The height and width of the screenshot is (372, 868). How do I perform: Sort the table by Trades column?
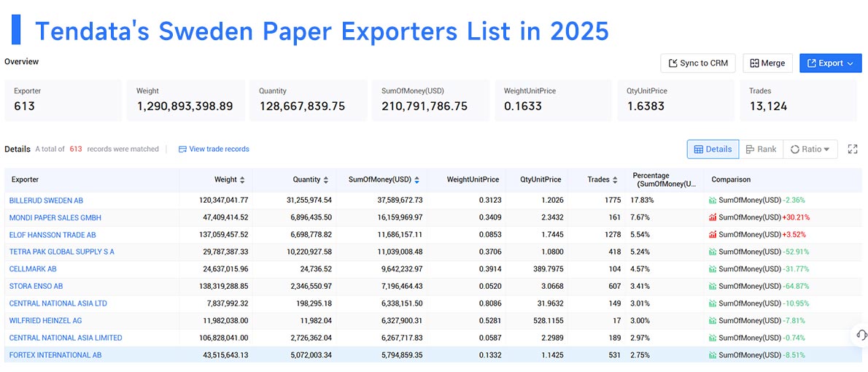click(x=614, y=180)
